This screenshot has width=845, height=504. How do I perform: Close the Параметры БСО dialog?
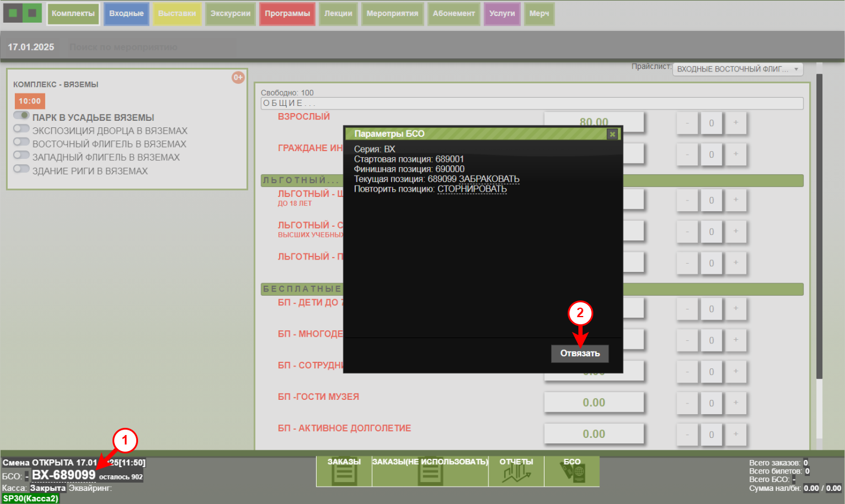pos(612,134)
